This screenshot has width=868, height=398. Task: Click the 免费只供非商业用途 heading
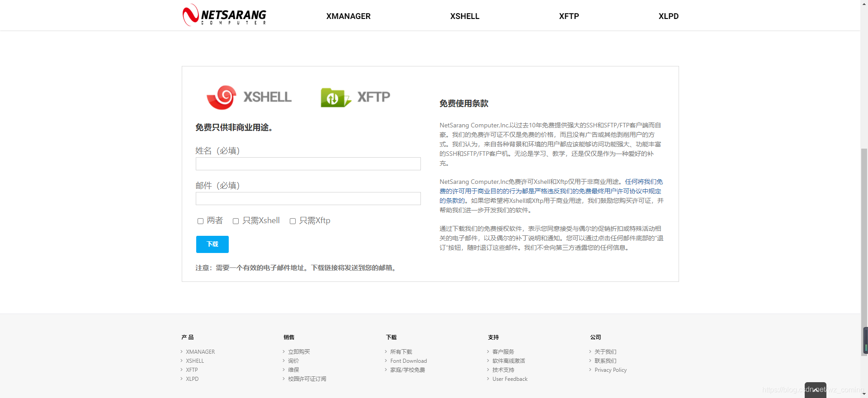point(234,127)
